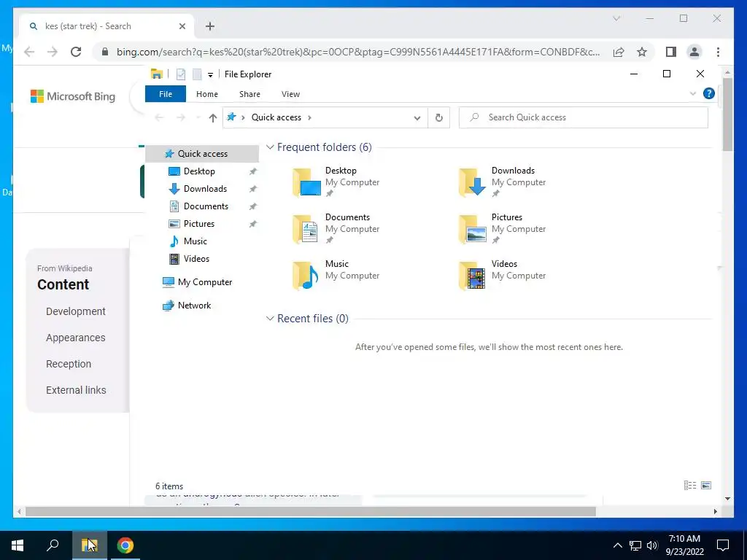Click the Microsoft Bing logo

(x=73, y=96)
